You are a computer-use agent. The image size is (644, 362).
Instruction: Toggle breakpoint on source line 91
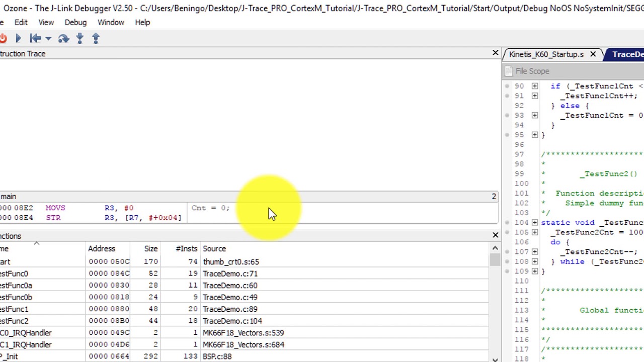point(507,96)
